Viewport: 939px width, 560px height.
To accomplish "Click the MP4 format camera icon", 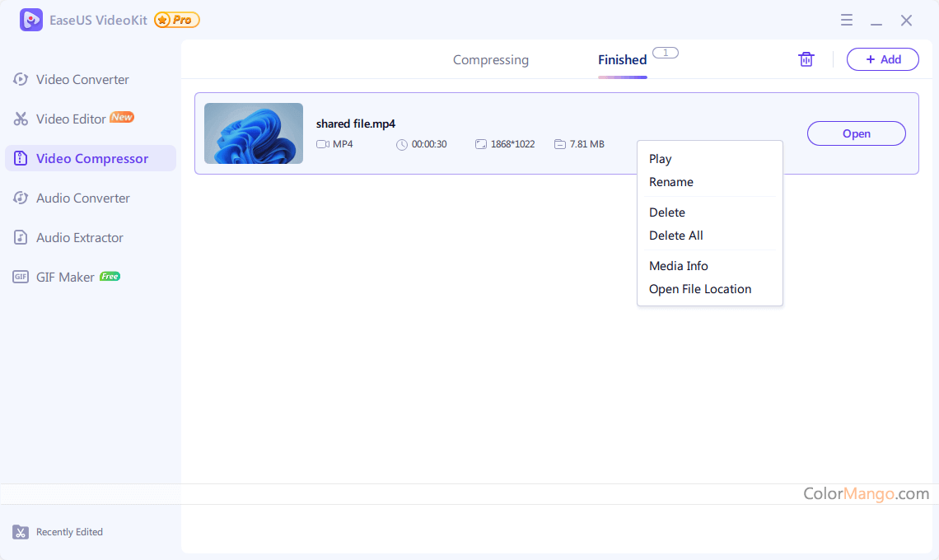I will (x=323, y=144).
